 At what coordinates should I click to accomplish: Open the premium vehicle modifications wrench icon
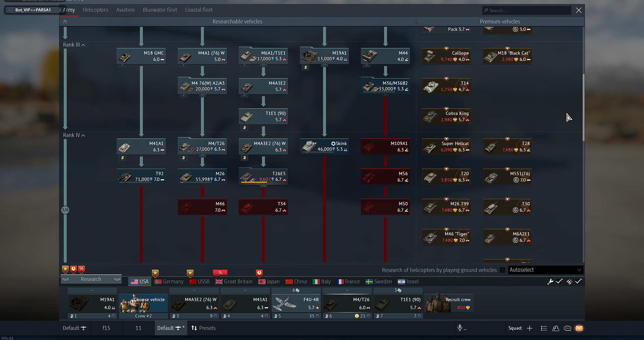(550, 282)
